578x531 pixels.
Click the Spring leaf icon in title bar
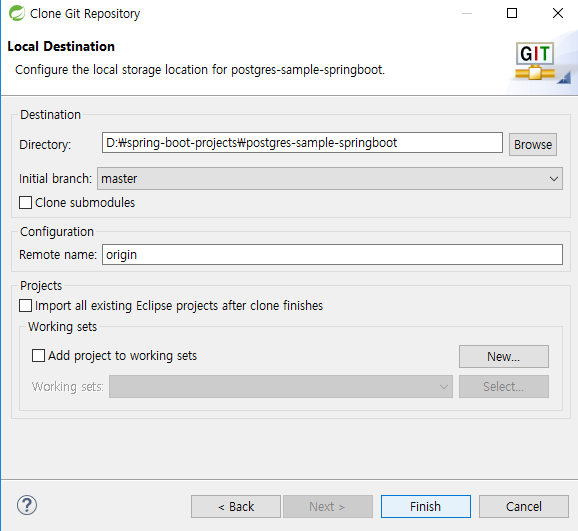[17, 14]
